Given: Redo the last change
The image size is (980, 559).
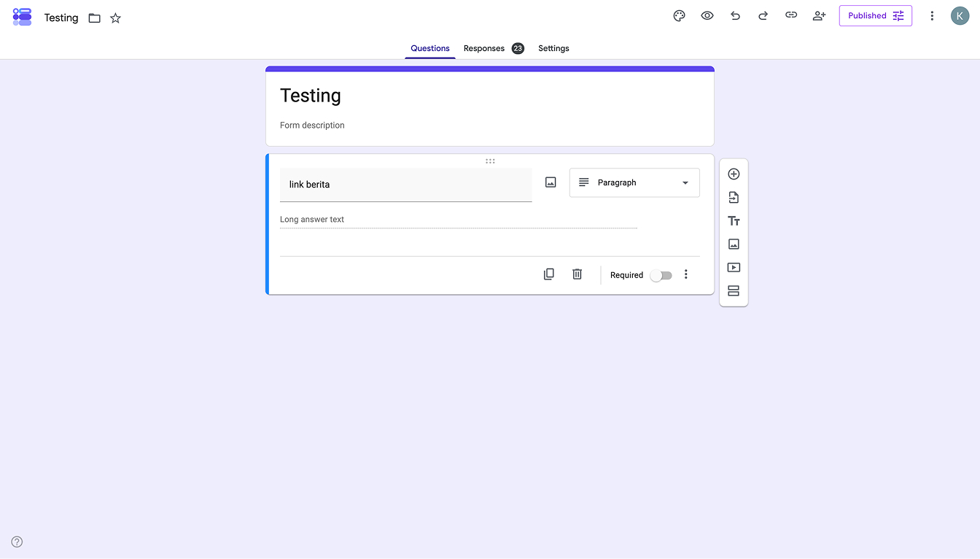Looking at the screenshot, I should click(x=763, y=15).
